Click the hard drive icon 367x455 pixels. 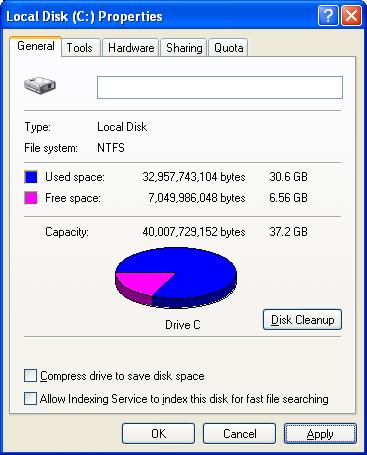coord(40,85)
